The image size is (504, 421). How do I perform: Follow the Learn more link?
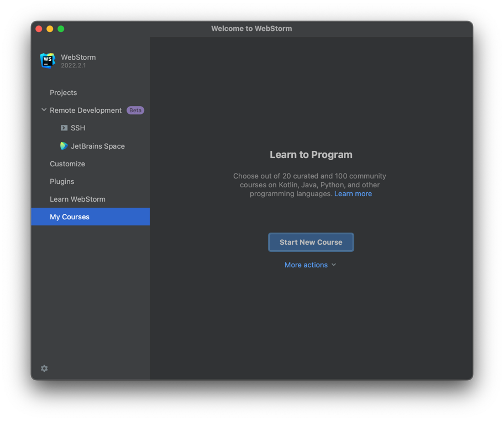coord(353,194)
